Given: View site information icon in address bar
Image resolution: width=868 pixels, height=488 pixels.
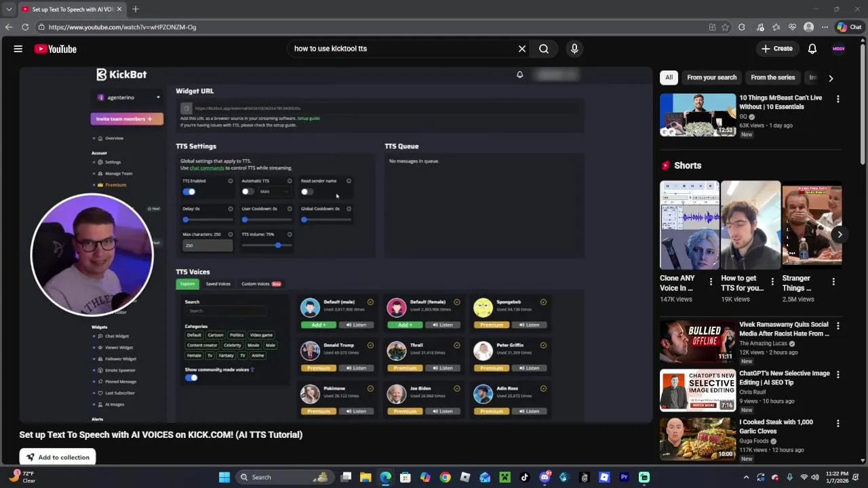Looking at the screenshot, I should (x=41, y=27).
